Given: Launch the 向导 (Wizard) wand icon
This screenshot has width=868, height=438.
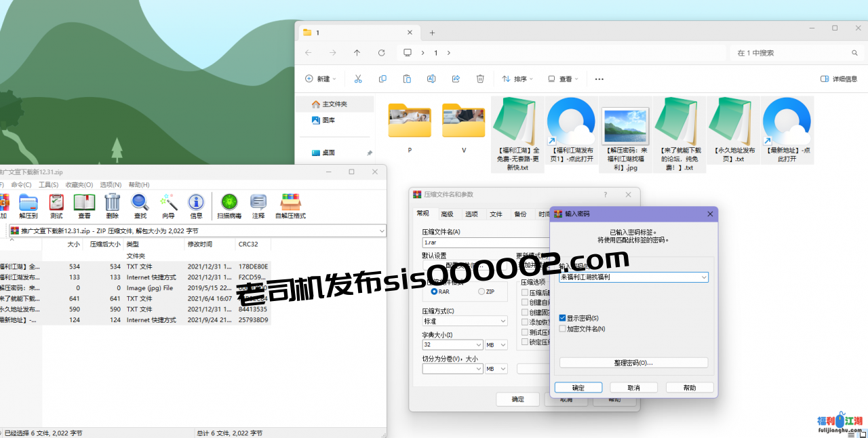Looking at the screenshot, I should click(168, 203).
